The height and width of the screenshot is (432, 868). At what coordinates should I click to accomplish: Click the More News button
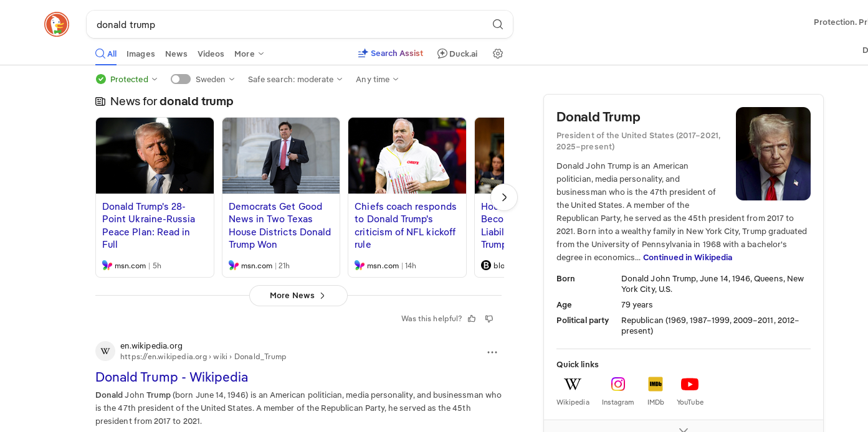(x=298, y=296)
